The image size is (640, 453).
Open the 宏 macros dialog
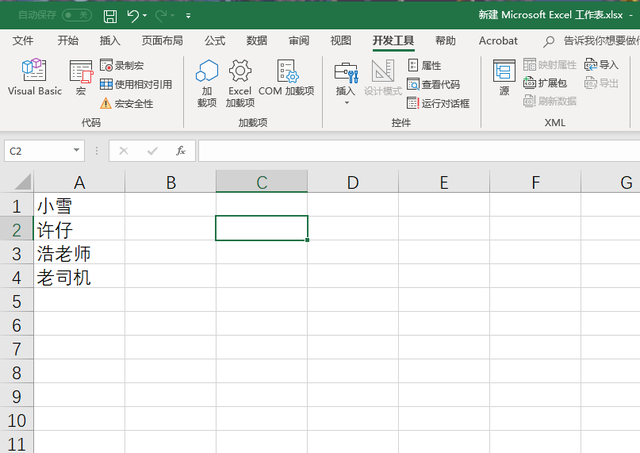[81, 77]
